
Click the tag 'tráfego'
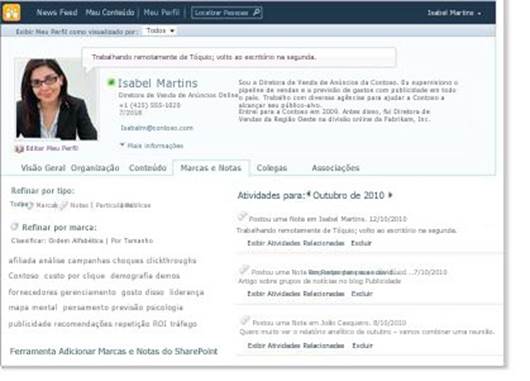click(183, 324)
